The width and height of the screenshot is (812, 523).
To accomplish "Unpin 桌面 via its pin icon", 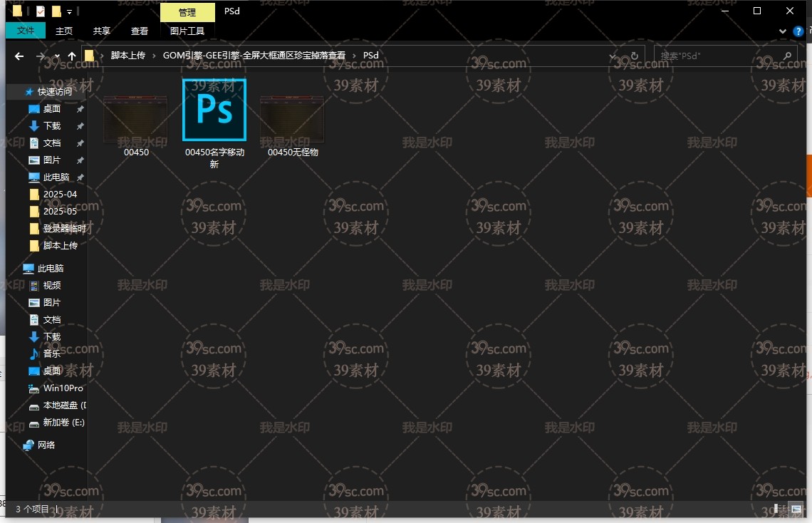I will [x=80, y=109].
